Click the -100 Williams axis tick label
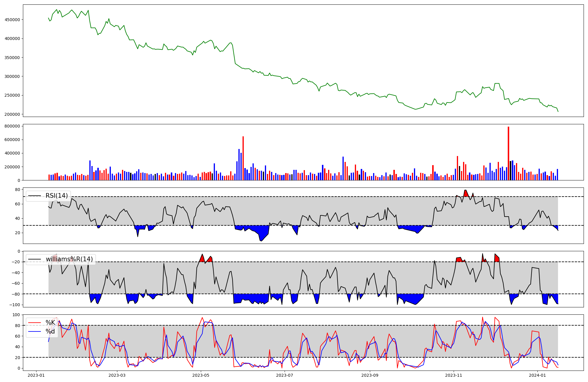The image size is (588, 382). click(x=15, y=305)
